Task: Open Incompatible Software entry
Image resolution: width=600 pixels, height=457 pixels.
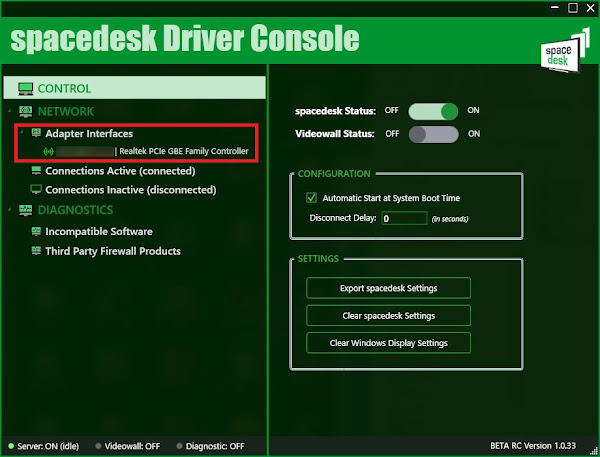Action: tap(99, 232)
